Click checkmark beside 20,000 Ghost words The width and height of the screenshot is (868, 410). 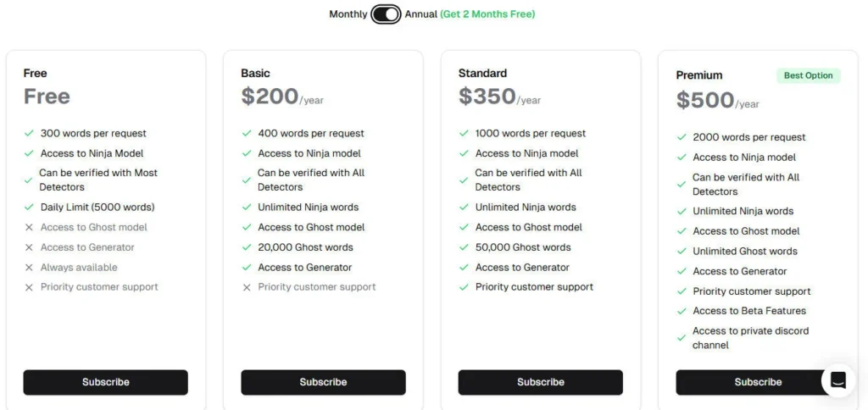click(x=247, y=247)
